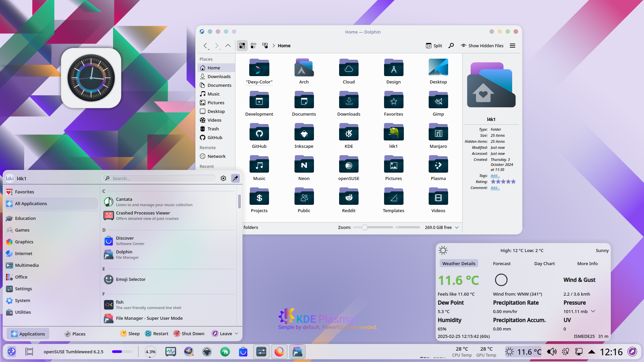Screen dimensions: 644x362
Task: Expand the free space dropdown in status bar
Action: tap(457, 227)
